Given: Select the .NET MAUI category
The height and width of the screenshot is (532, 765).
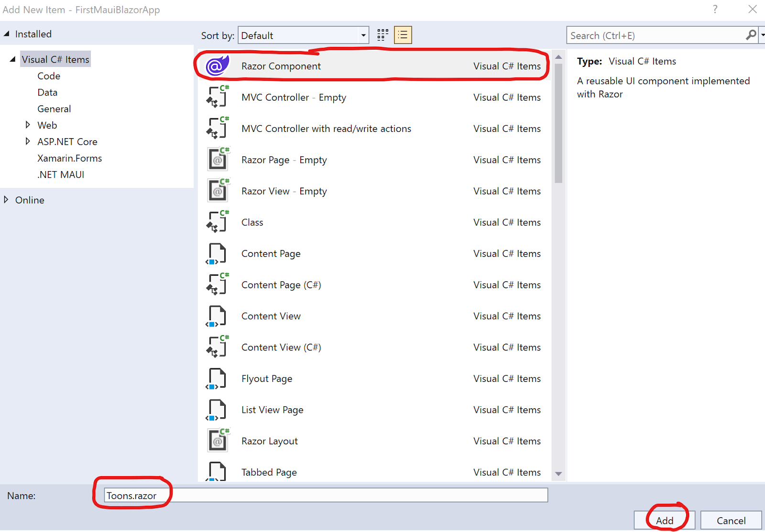Looking at the screenshot, I should pyautogui.click(x=61, y=174).
